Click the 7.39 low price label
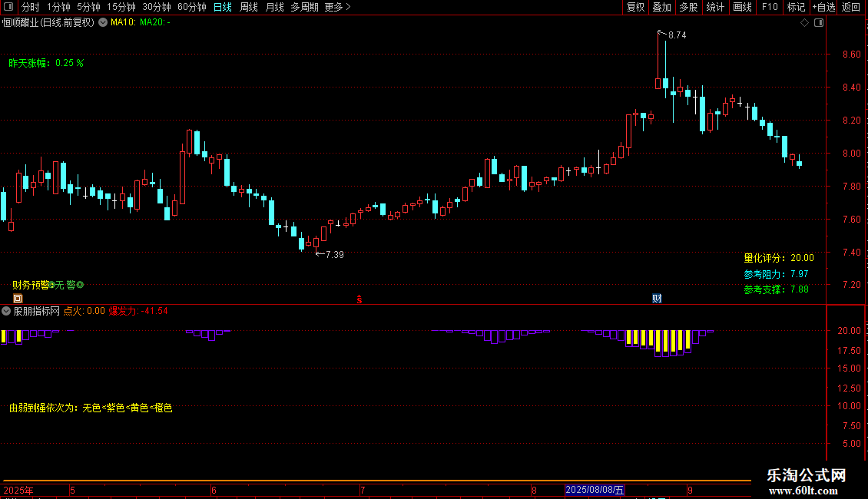This screenshot has height=499, width=868. click(x=334, y=254)
